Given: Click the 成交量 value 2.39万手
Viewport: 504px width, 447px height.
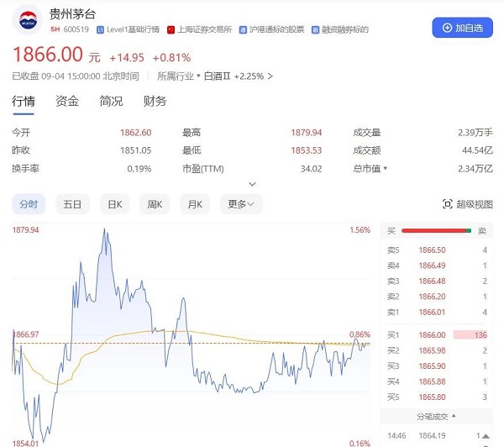Looking at the screenshot, I should point(475,133).
